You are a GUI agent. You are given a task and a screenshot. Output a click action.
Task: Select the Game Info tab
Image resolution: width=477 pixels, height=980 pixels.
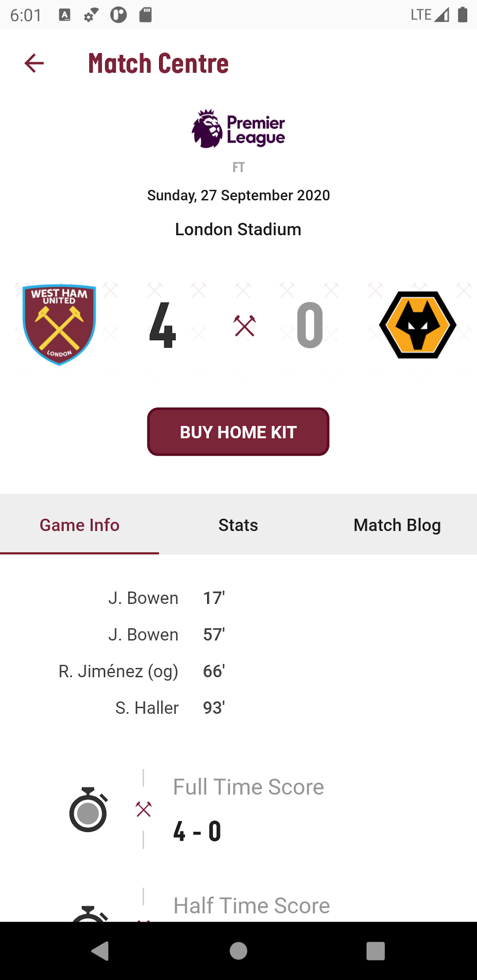79,525
